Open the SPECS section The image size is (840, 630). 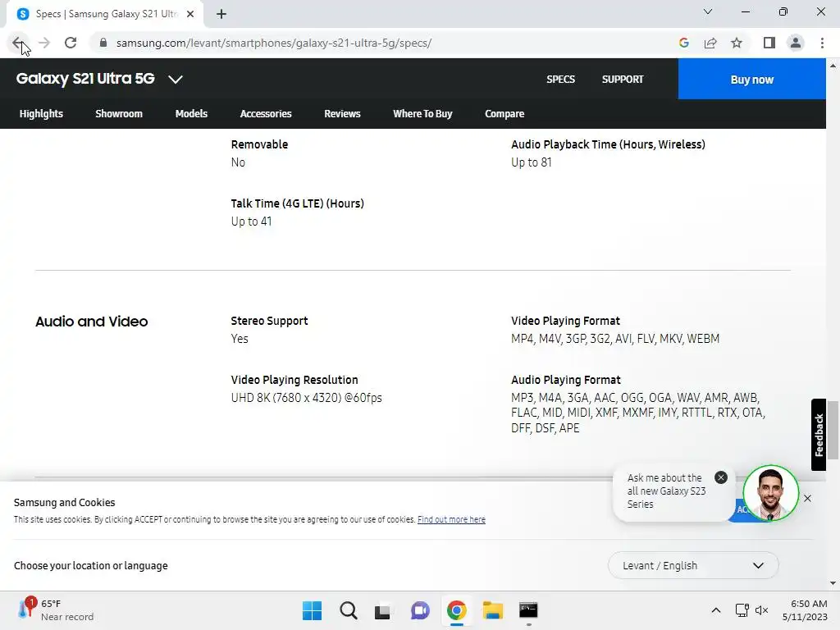pos(560,80)
